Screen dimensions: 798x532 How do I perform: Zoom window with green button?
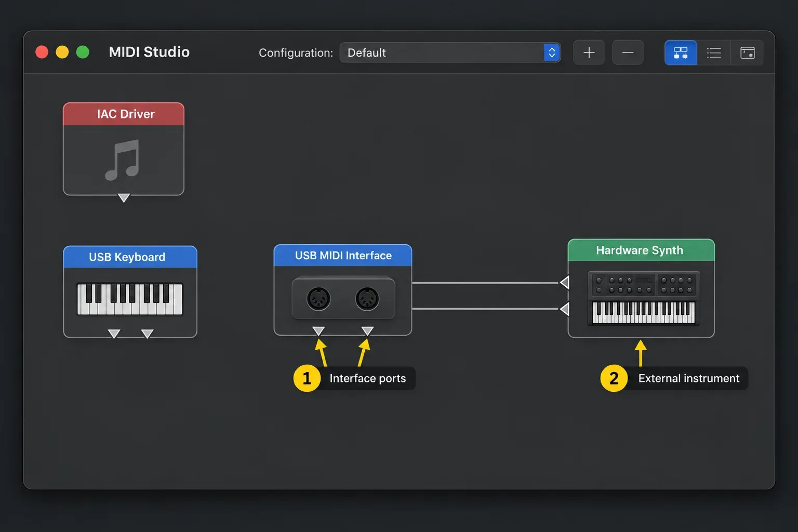(x=83, y=52)
